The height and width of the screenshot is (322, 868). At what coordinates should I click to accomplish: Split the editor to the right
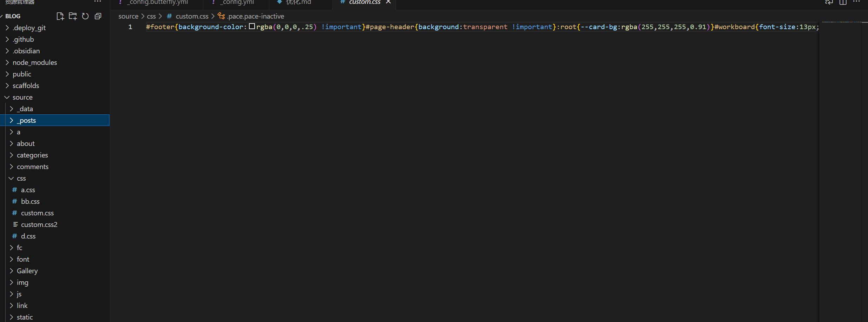click(x=843, y=2)
